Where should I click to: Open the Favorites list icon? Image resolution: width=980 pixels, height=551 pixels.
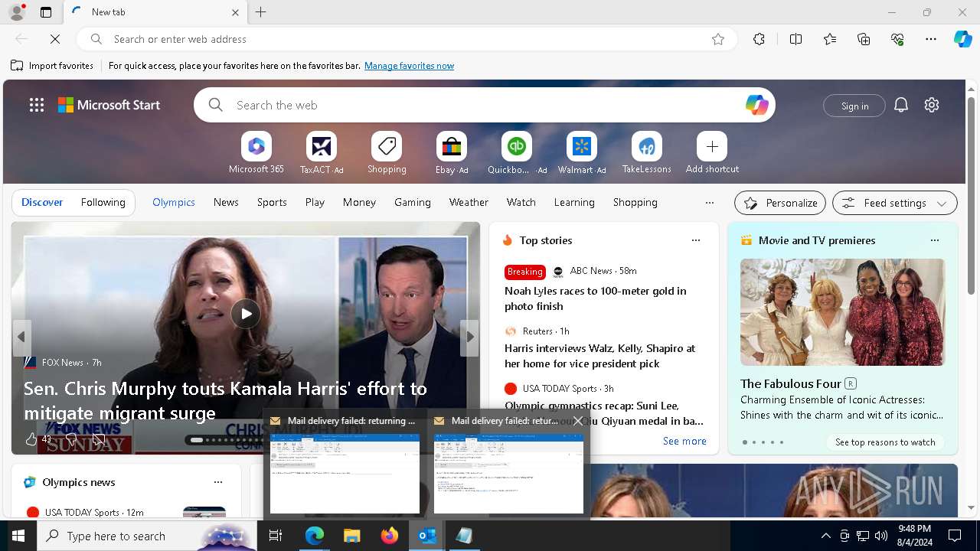pyautogui.click(x=830, y=39)
